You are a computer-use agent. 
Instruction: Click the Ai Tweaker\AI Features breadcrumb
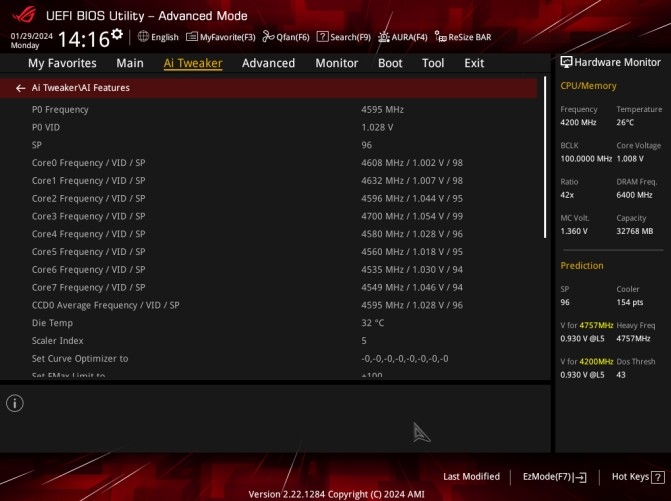[x=80, y=88]
